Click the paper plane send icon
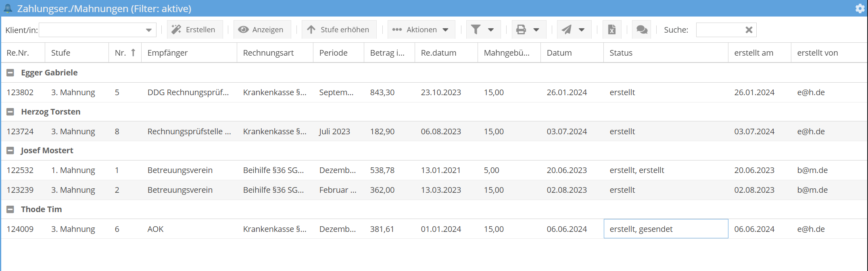The height and width of the screenshot is (271, 868). 567,30
